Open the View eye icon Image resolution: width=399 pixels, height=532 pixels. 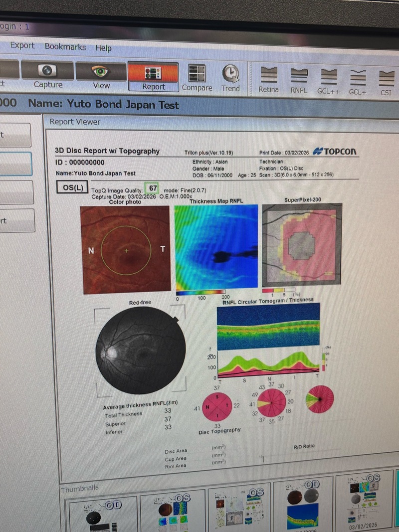point(101,72)
